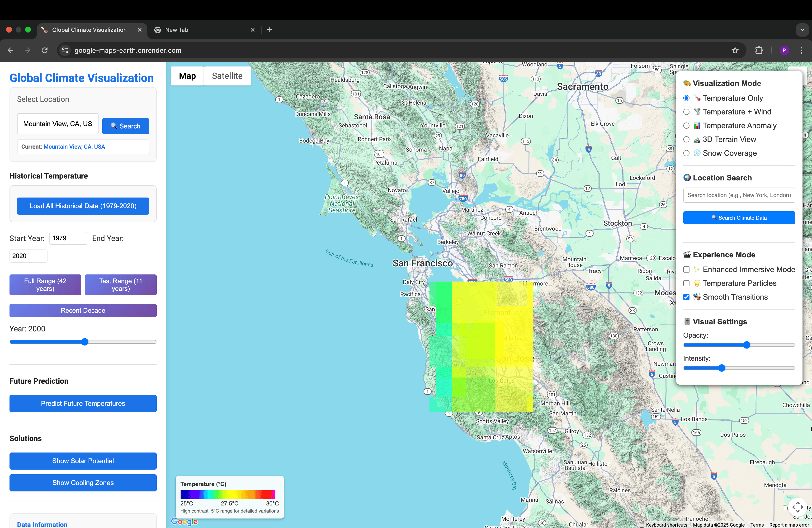Click Load All Historical Data button

(83, 206)
